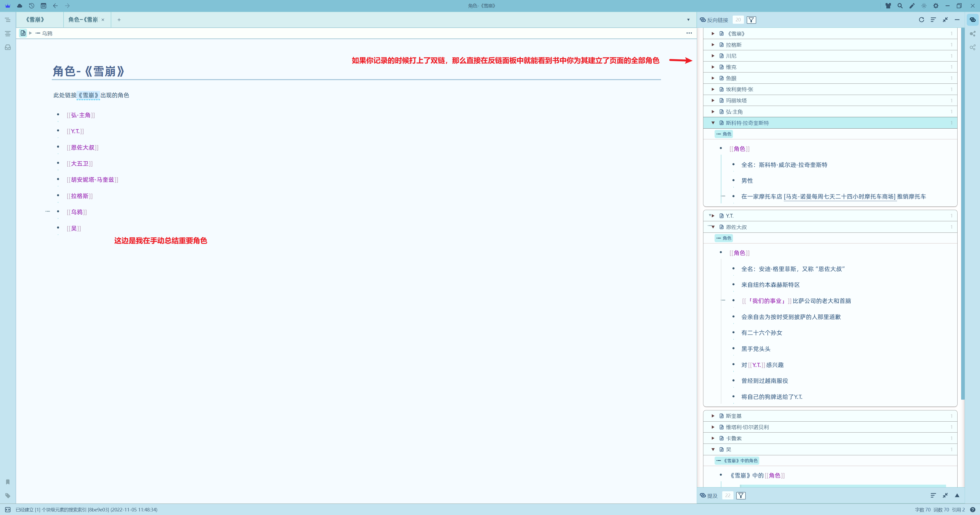Toggle the backlinks dock panel button
980x515 pixels.
(x=972, y=20)
